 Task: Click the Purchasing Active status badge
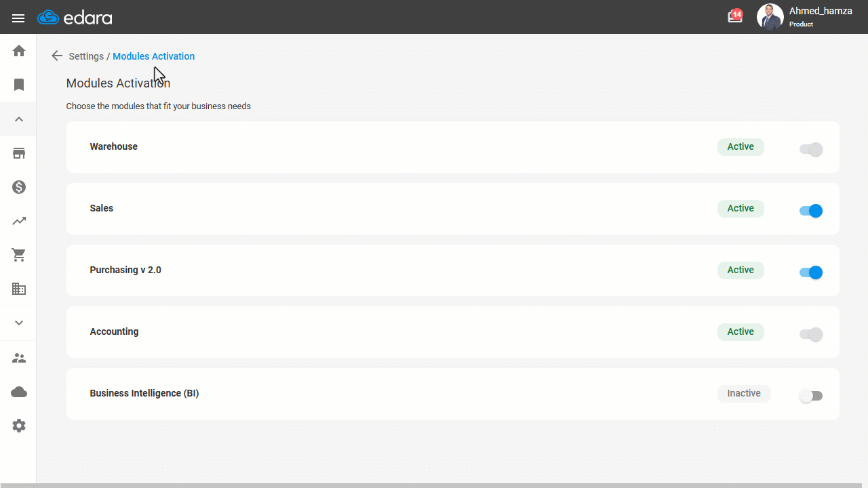[x=741, y=270]
